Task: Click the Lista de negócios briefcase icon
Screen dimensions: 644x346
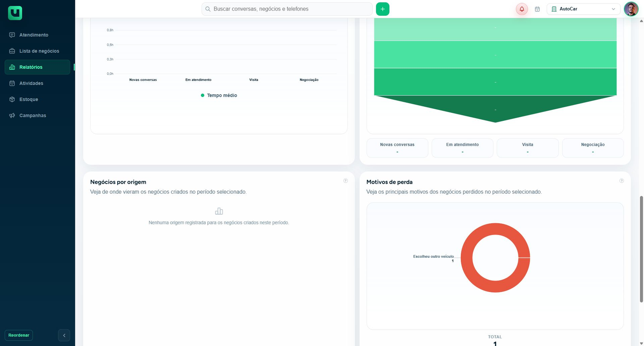Action: tap(12, 51)
